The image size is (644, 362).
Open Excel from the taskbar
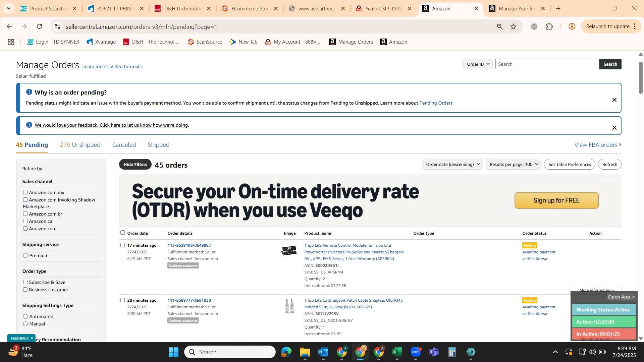[397, 352]
